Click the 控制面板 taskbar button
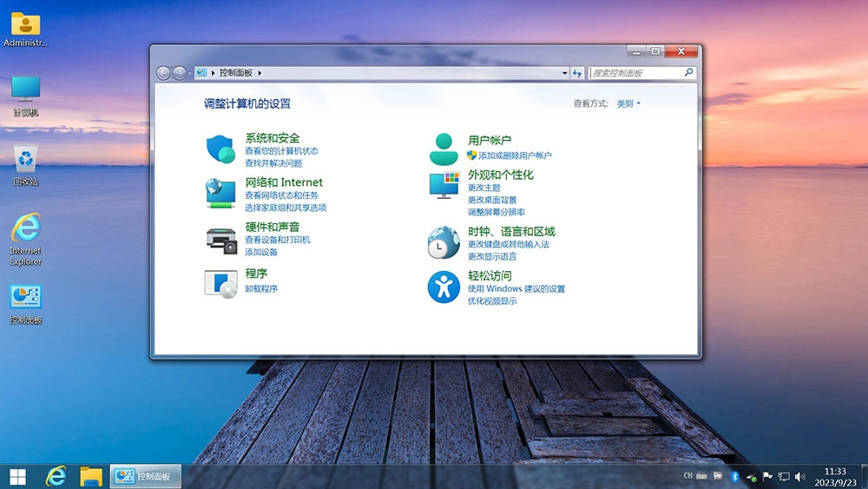The width and height of the screenshot is (868, 489). (x=146, y=476)
